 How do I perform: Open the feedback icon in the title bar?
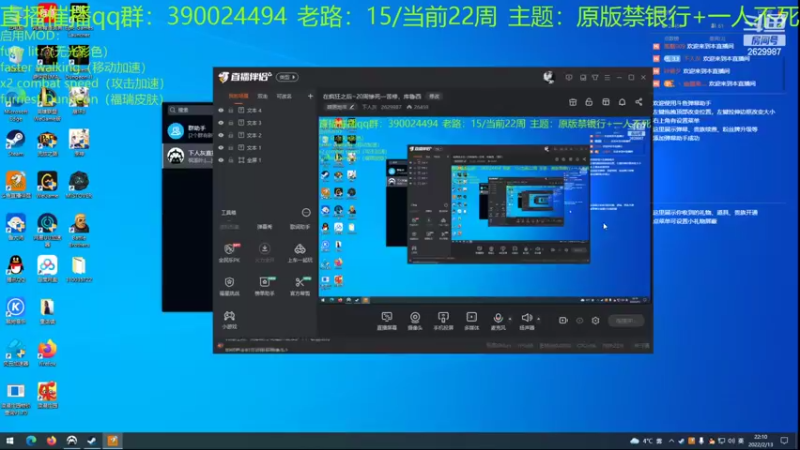coord(569,78)
